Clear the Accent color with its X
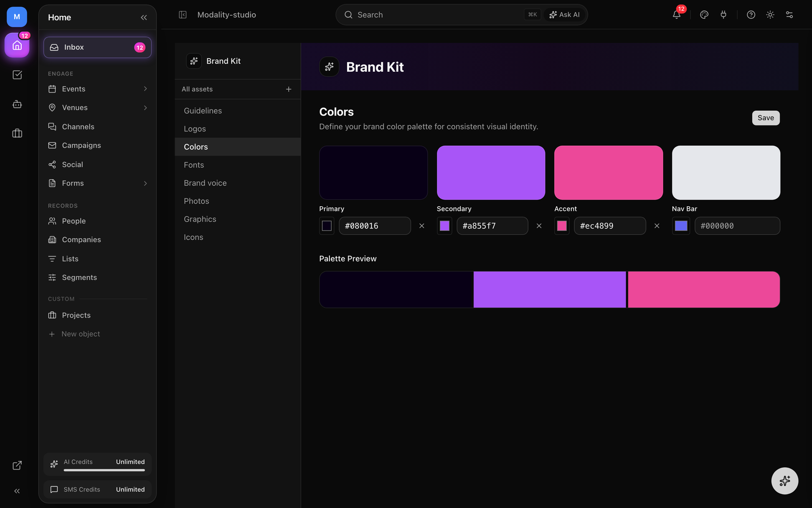 657,226
